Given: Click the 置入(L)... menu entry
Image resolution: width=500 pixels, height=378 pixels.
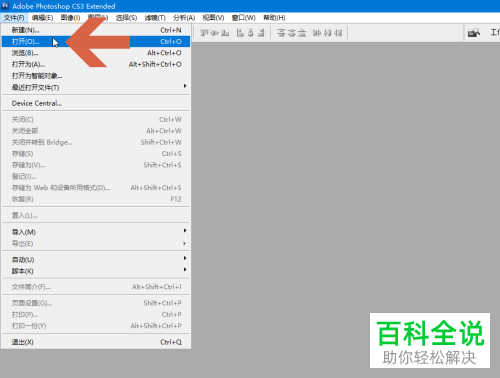Looking at the screenshot, I should coord(96,215).
